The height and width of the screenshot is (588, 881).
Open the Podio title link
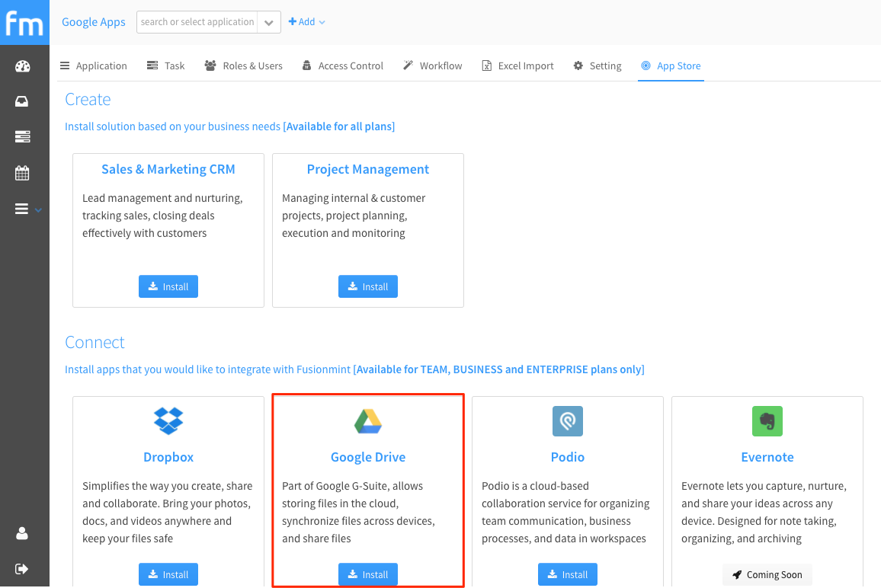568,457
